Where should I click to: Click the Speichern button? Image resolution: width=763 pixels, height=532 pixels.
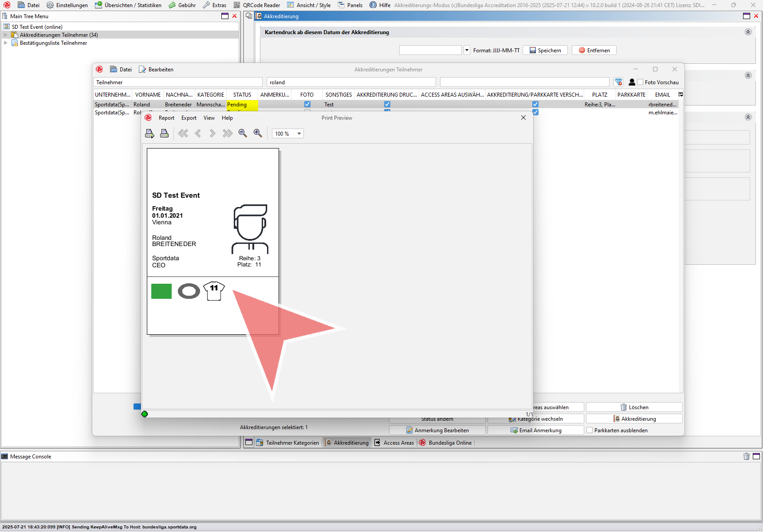click(545, 50)
